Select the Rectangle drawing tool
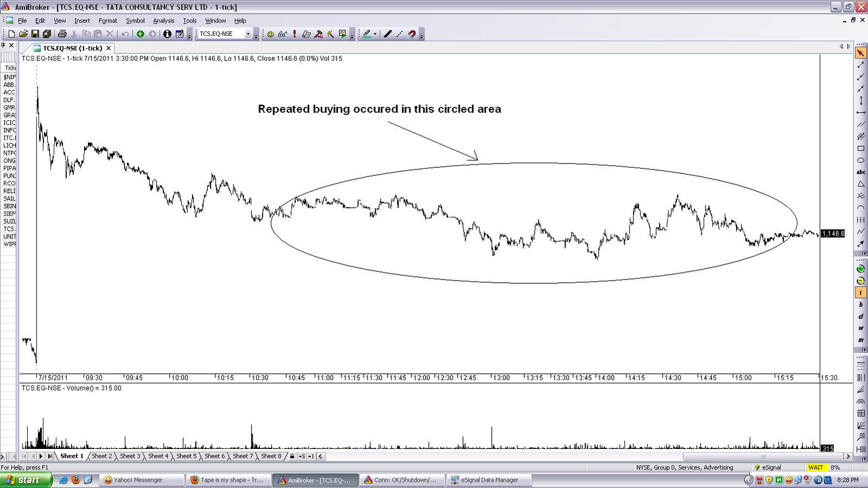 860,148
